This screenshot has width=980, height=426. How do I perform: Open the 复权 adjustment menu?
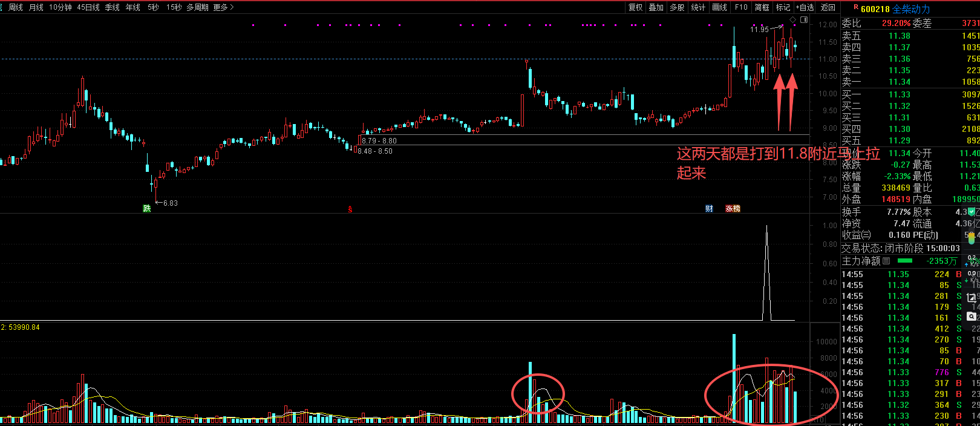[x=635, y=7]
